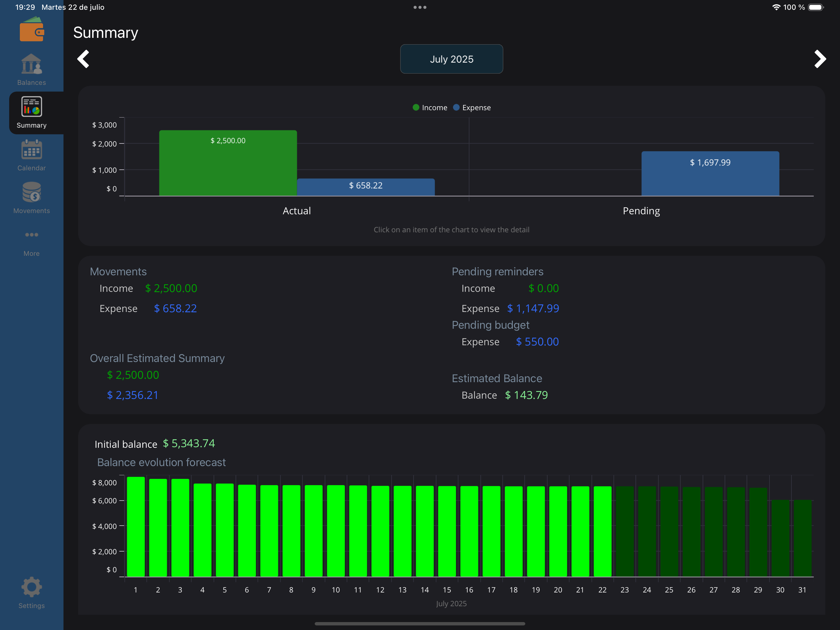Toggle Expense series in chart legend
Viewport: 840px width, 630px height.
click(472, 107)
